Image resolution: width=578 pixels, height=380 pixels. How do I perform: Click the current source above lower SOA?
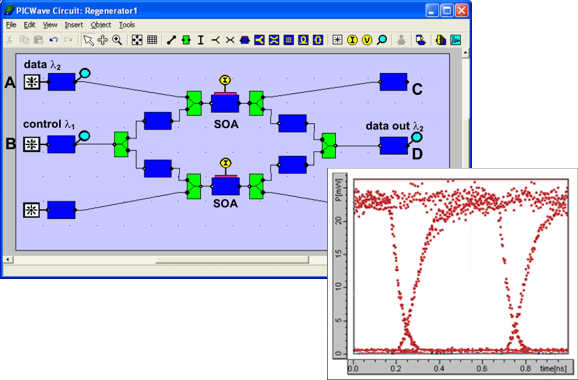(x=226, y=163)
